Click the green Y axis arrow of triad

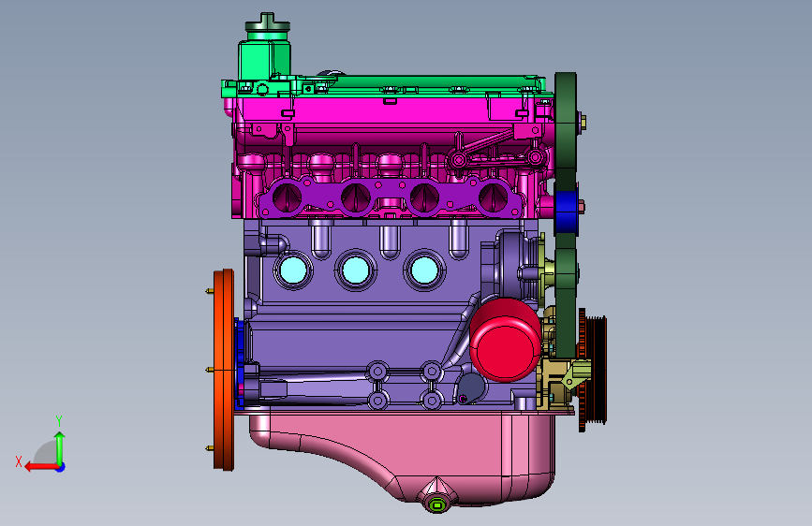(60, 448)
